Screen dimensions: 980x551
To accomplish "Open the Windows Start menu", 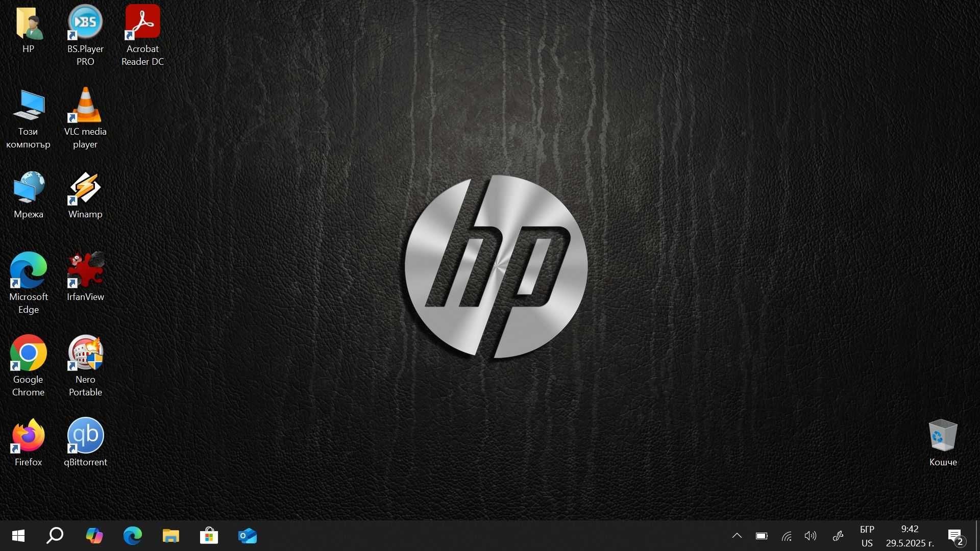I will pos(18,536).
